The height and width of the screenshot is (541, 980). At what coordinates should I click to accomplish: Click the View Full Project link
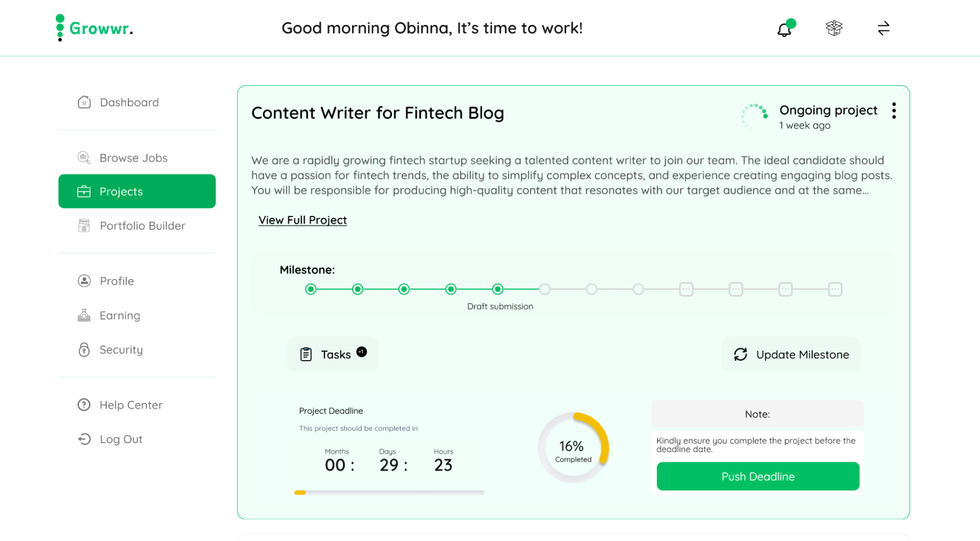[x=302, y=220]
